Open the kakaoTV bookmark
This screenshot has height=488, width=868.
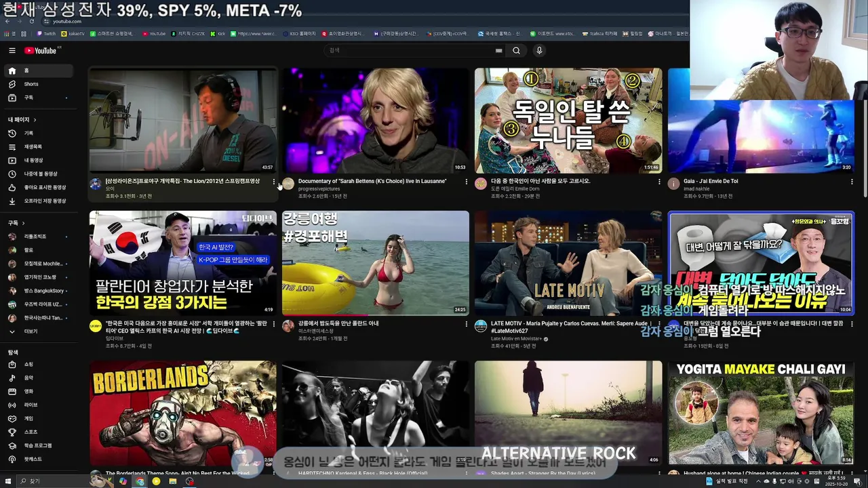tap(73, 33)
